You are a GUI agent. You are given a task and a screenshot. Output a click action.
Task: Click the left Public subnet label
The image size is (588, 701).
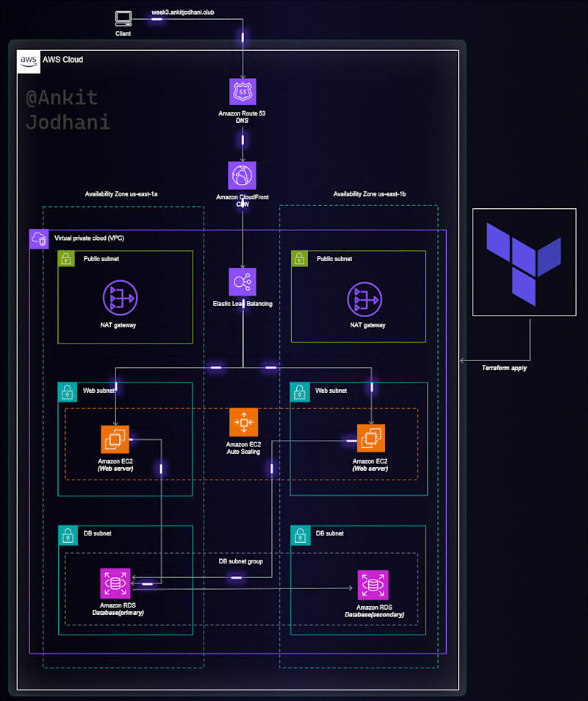[x=101, y=259]
